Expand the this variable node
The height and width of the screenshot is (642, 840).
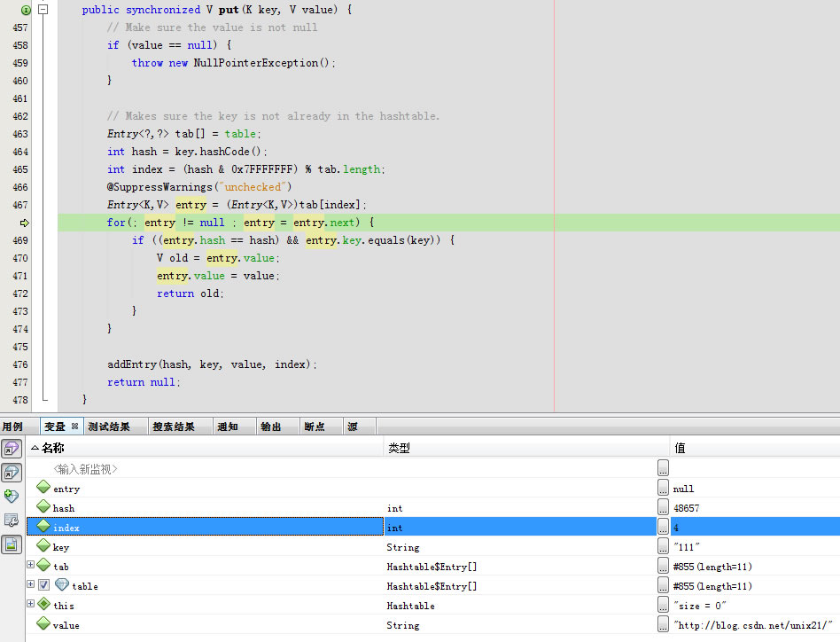(30, 603)
